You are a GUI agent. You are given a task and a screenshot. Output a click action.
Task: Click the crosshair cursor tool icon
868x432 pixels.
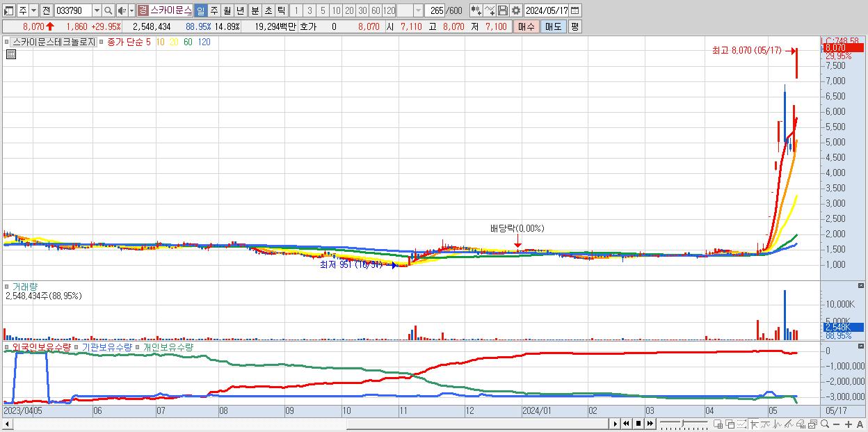[x=754, y=424]
